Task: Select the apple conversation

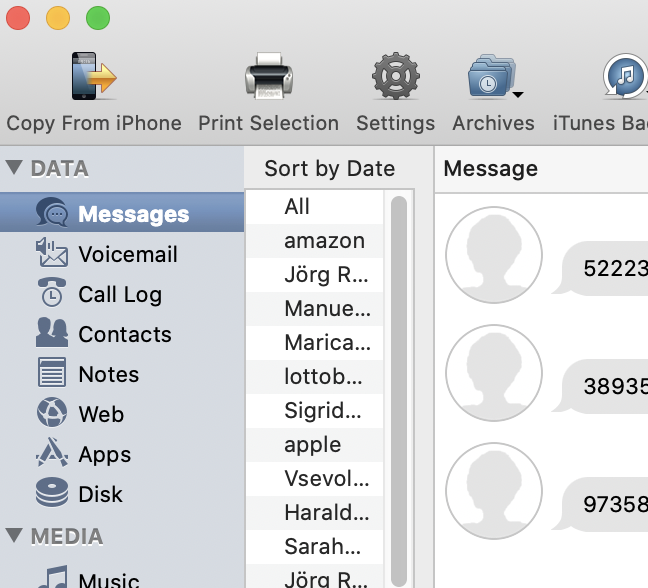Action: [x=315, y=445]
